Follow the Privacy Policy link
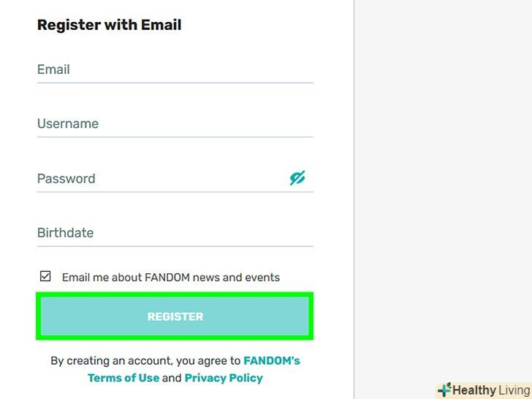 [224, 379]
